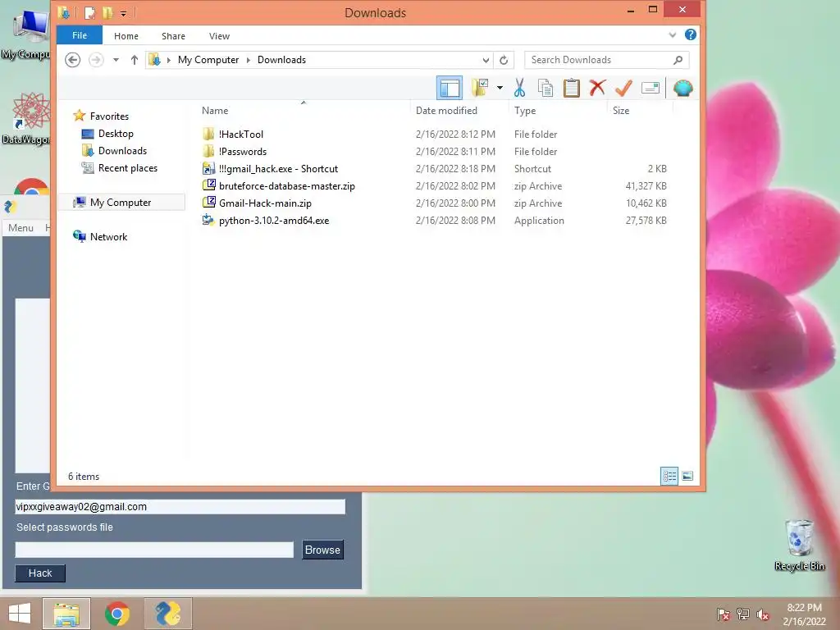Click quick access New folder icon
This screenshot has width=840, height=630.
(x=107, y=13)
